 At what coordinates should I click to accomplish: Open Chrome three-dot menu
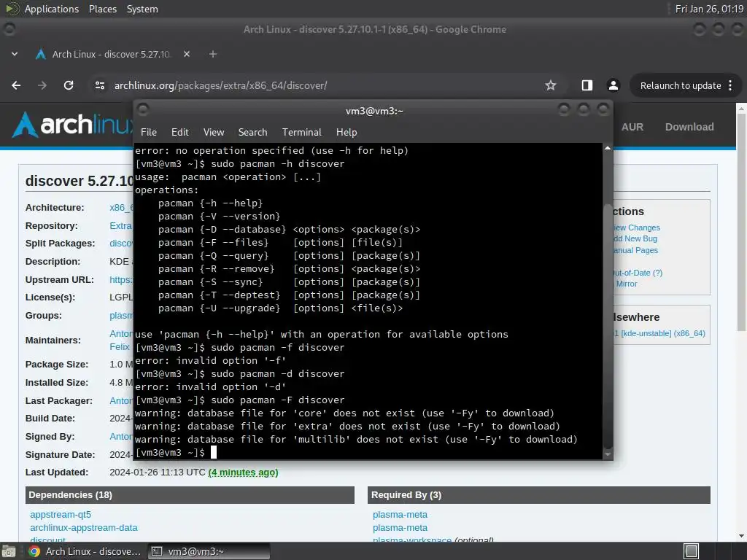[730, 86]
